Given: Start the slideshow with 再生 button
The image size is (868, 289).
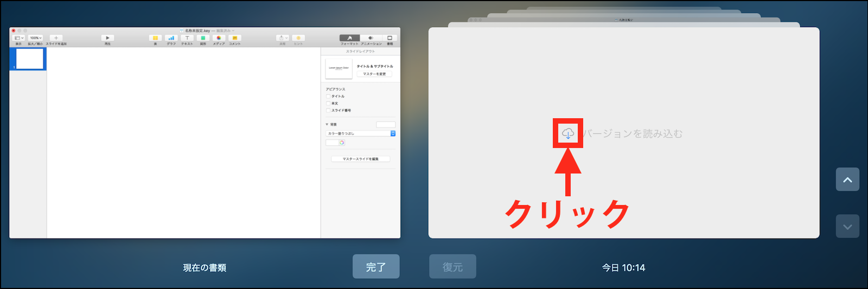Looking at the screenshot, I should point(107,38).
